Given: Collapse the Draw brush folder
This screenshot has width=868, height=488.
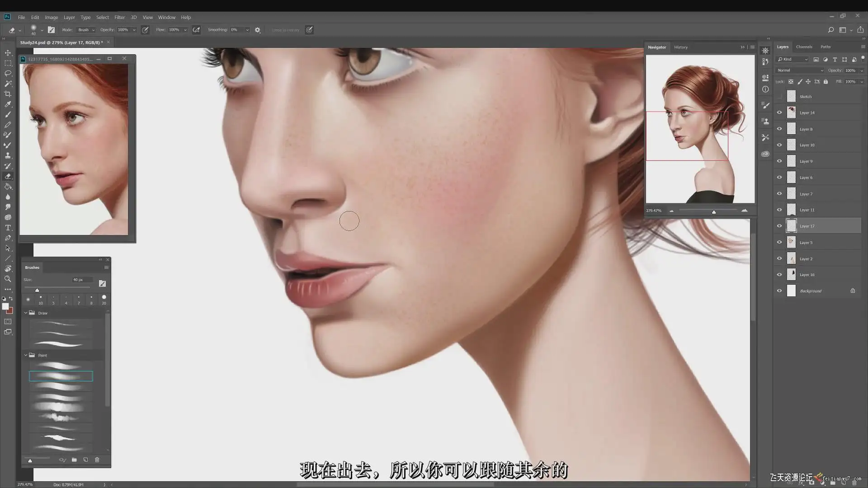Looking at the screenshot, I should 26,313.
